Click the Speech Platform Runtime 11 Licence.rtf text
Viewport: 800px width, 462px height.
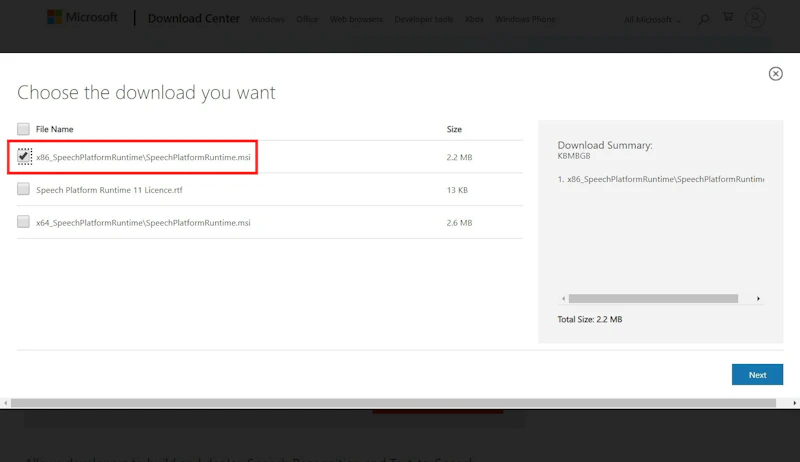109,190
